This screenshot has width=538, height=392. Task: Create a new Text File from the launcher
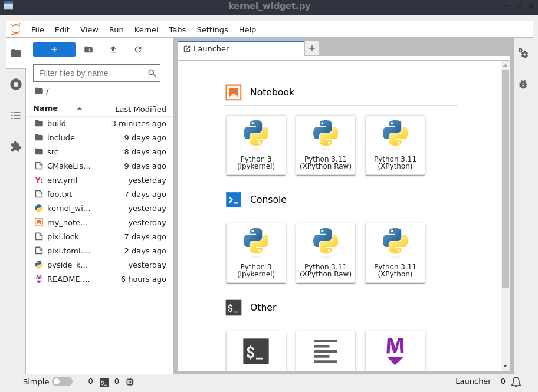[x=326, y=351]
